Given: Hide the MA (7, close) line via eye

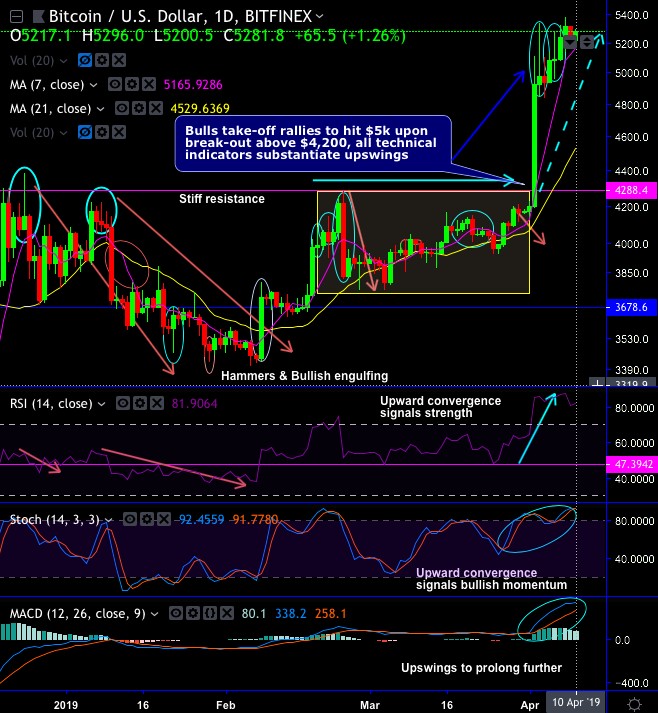Looking at the screenshot, I should pyautogui.click(x=115, y=84).
